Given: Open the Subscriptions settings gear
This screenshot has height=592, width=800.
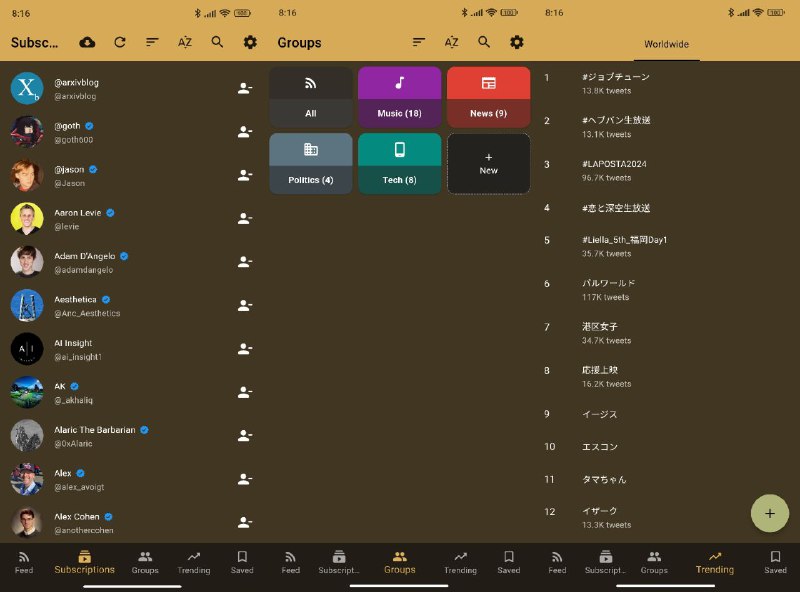Looking at the screenshot, I should 251,42.
